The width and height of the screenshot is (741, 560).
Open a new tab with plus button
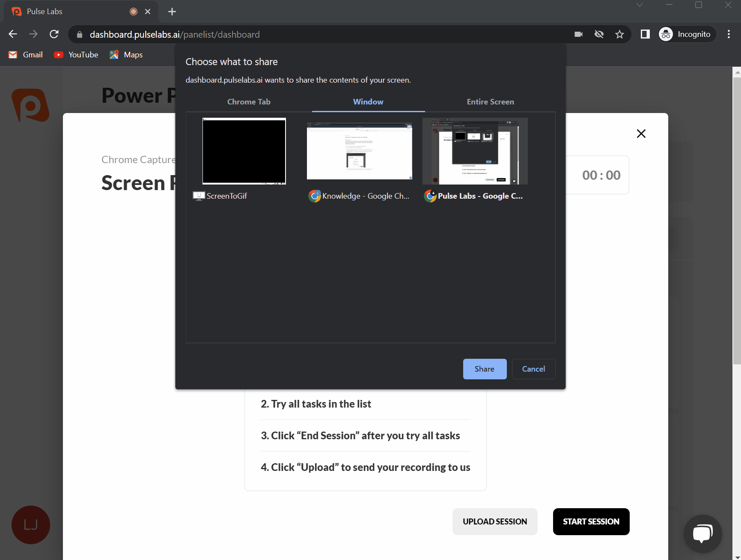pos(172,12)
